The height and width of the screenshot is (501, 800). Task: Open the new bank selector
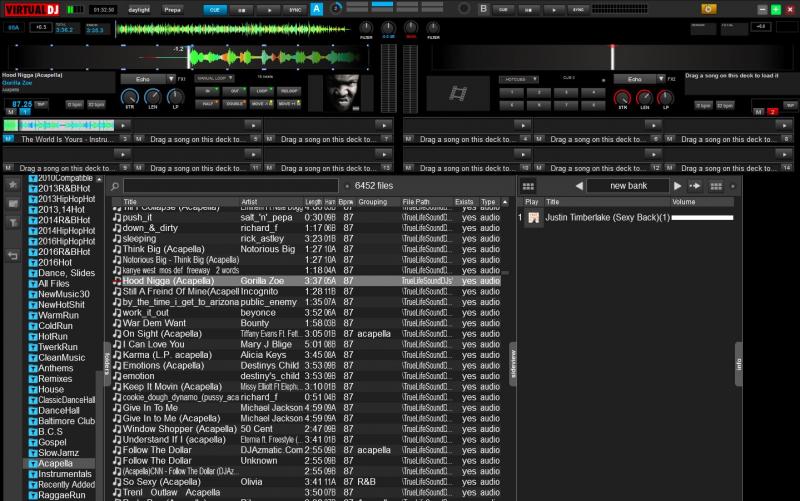click(x=628, y=186)
